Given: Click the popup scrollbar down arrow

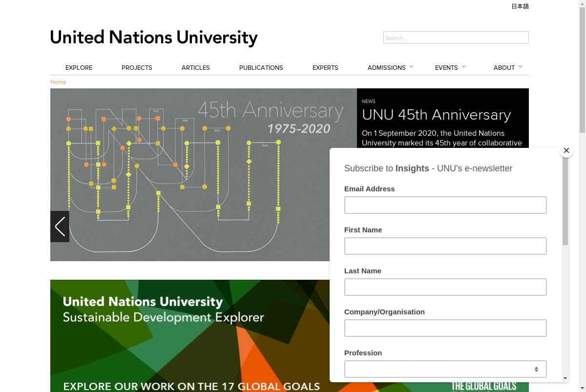Looking at the screenshot, I should coord(565,378).
